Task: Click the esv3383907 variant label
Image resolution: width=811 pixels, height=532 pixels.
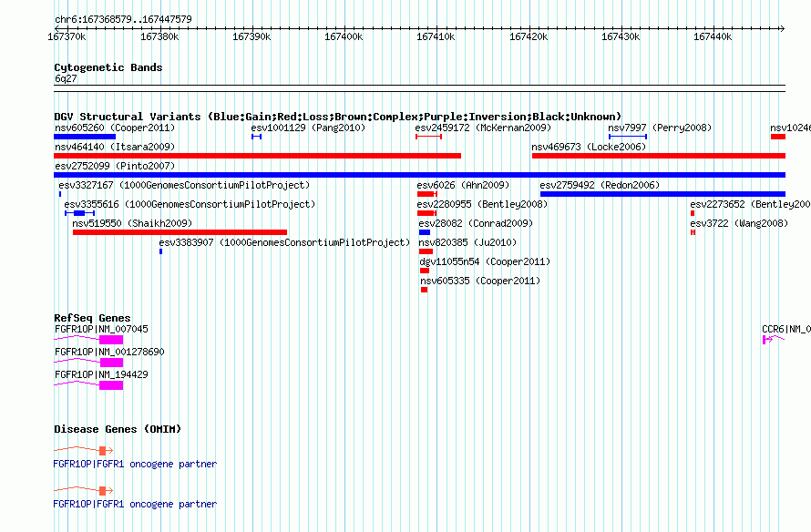Action: [x=284, y=242]
